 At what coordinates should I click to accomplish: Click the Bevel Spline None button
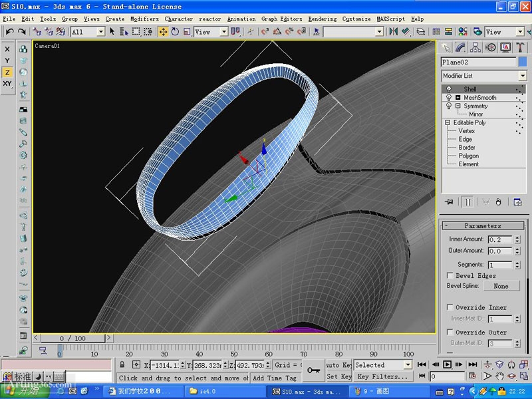coord(502,286)
